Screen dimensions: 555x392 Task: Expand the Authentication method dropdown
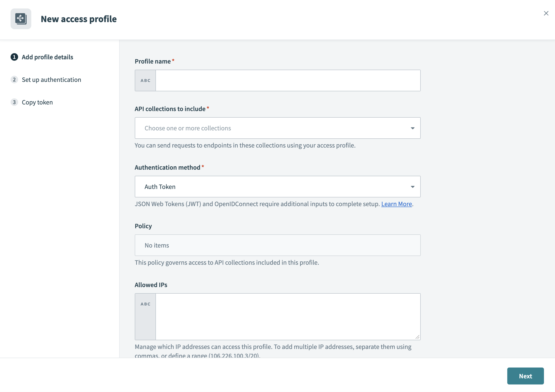278,186
